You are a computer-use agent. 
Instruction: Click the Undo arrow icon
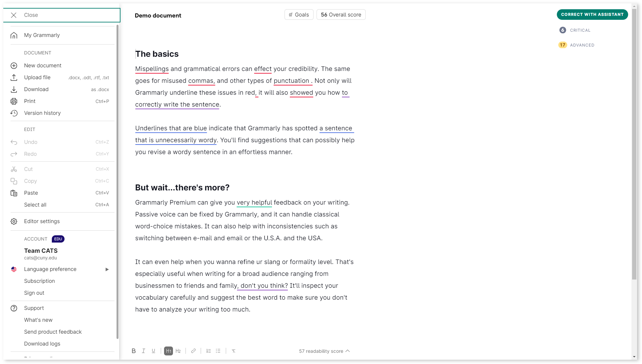tap(14, 142)
